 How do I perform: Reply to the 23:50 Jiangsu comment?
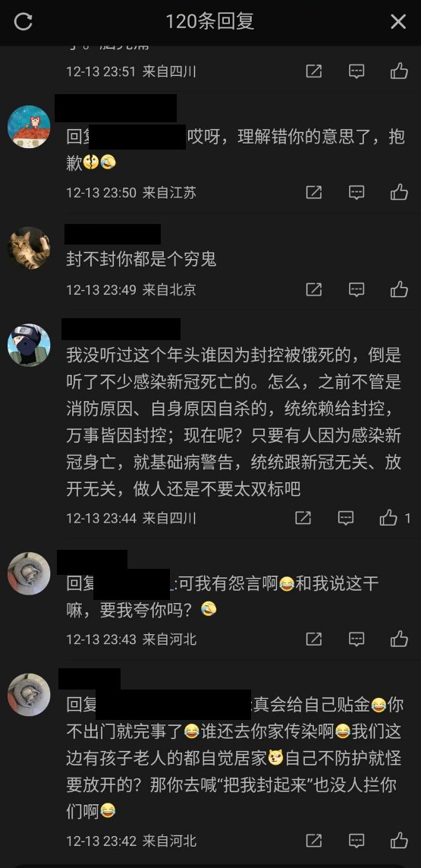coord(357,193)
